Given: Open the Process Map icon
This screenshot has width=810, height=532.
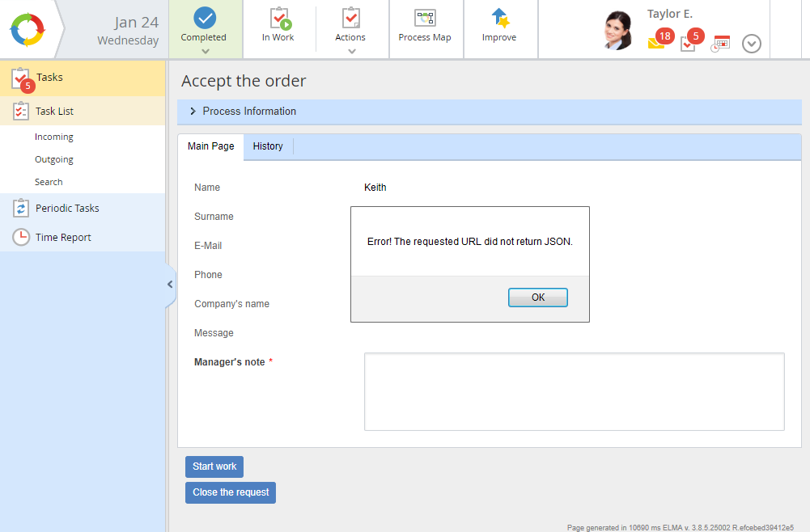Looking at the screenshot, I should tap(425, 18).
